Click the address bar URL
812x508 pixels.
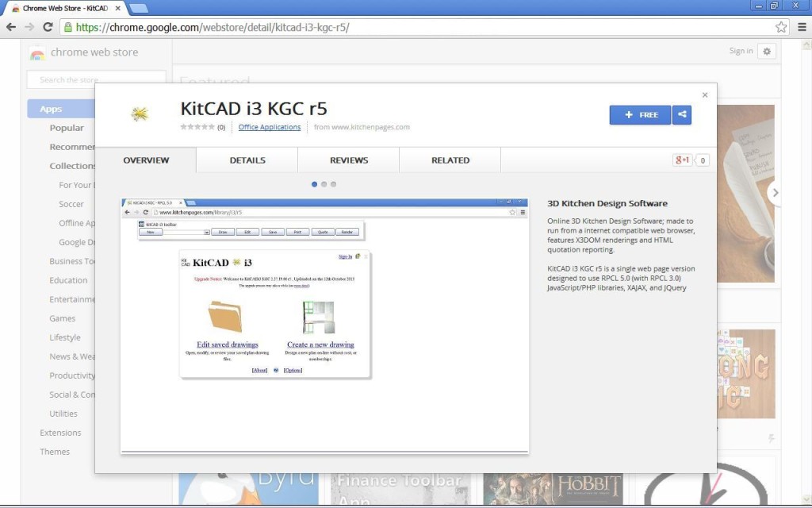pyautogui.click(x=213, y=27)
